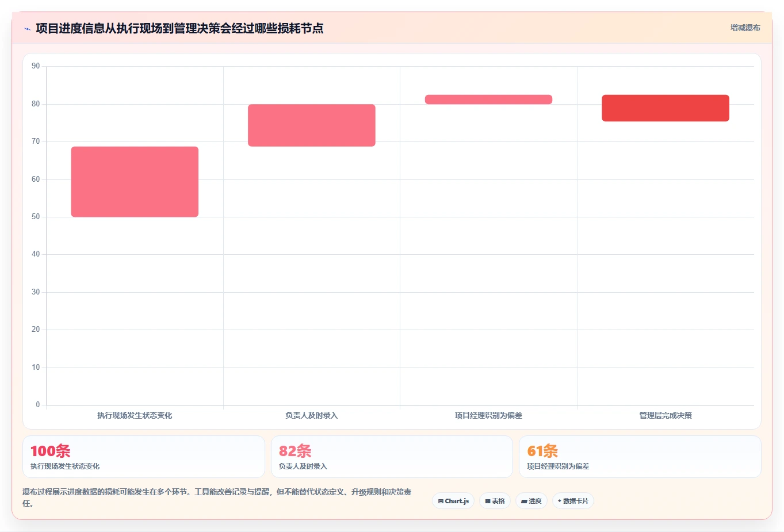784x532 pixels.
Task: Open the 82条 data card
Action: pyautogui.click(x=392, y=457)
